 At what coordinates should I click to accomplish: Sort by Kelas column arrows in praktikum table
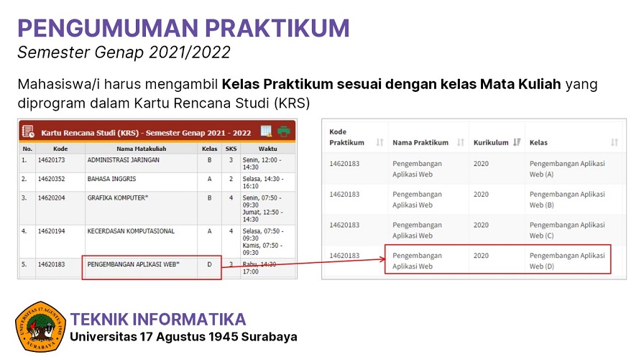coord(615,142)
